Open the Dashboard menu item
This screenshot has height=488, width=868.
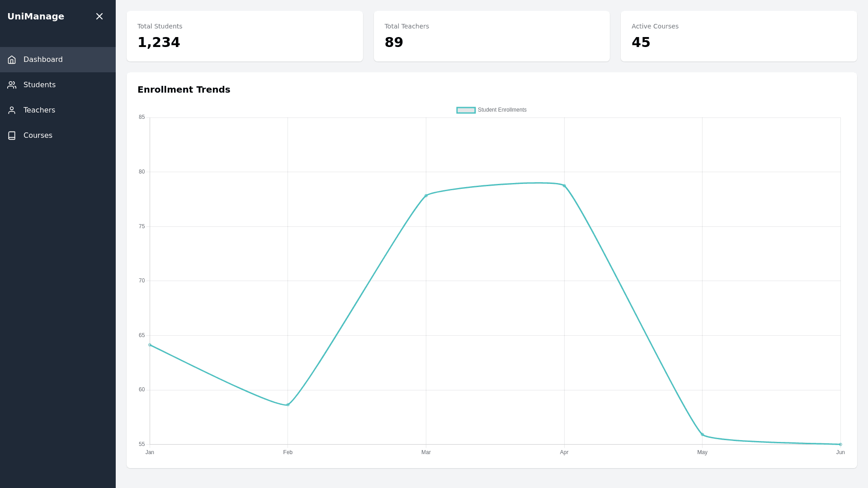43,60
